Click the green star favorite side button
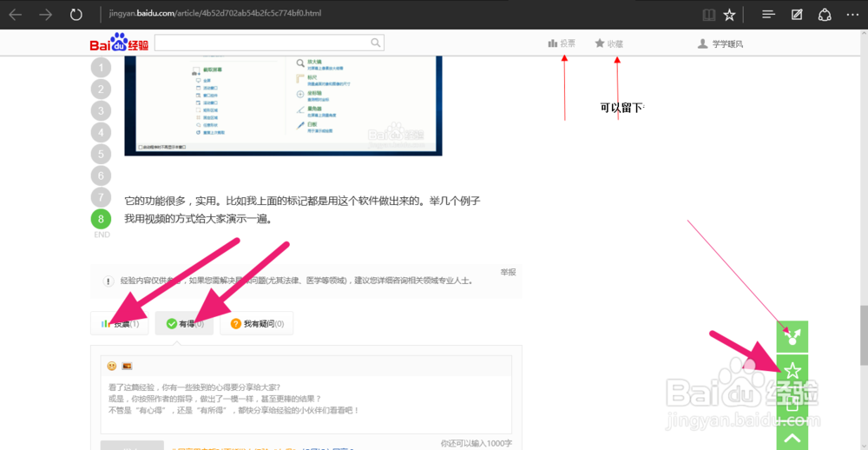868x450 pixels. point(792,370)
